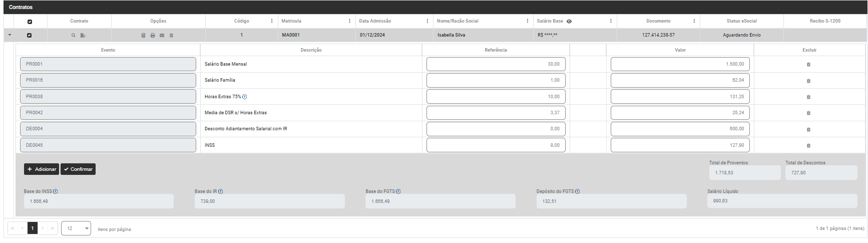868x243 pixels.
Task: Select page 1 in pagination
Action: coord(33,228)
